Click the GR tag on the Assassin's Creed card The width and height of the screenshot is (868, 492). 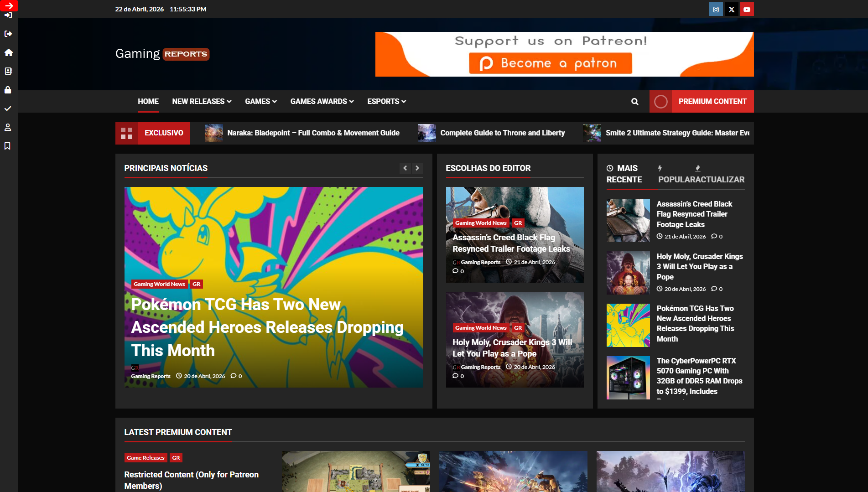click(518, 223)
